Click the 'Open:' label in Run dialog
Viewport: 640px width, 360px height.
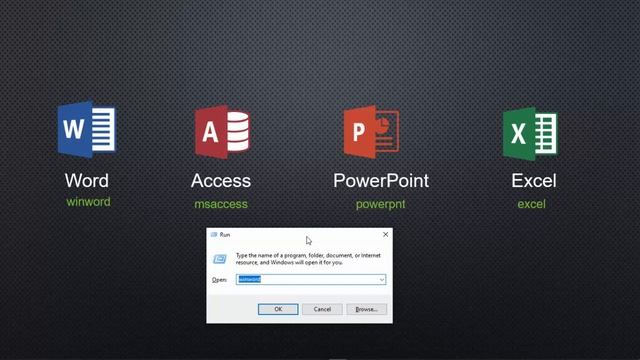219,280
